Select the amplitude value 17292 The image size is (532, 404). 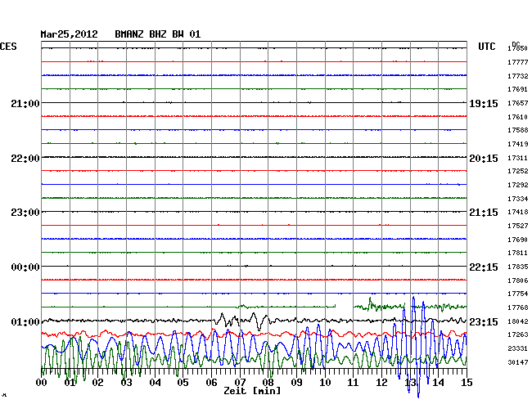518,185
